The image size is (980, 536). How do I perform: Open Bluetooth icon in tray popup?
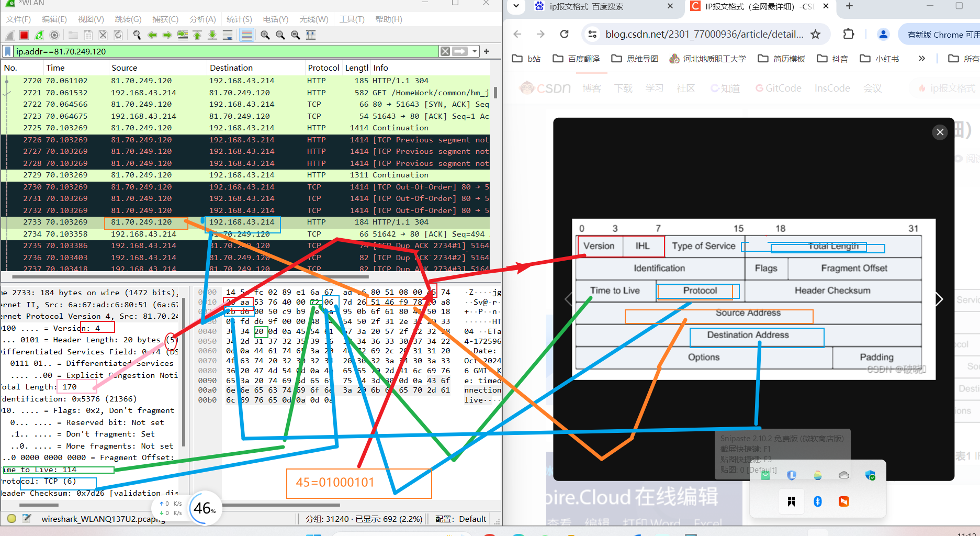[818, 501]
